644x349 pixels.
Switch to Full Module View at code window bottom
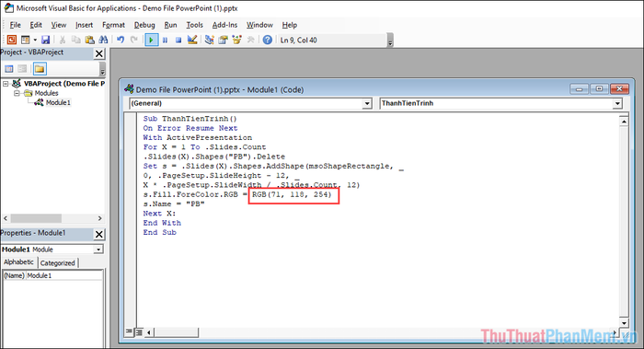coord(139,332)
